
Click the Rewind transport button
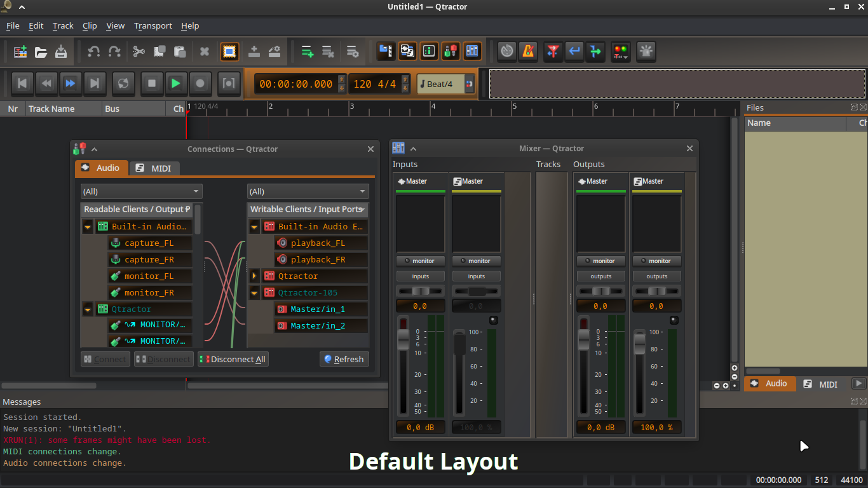46,83
